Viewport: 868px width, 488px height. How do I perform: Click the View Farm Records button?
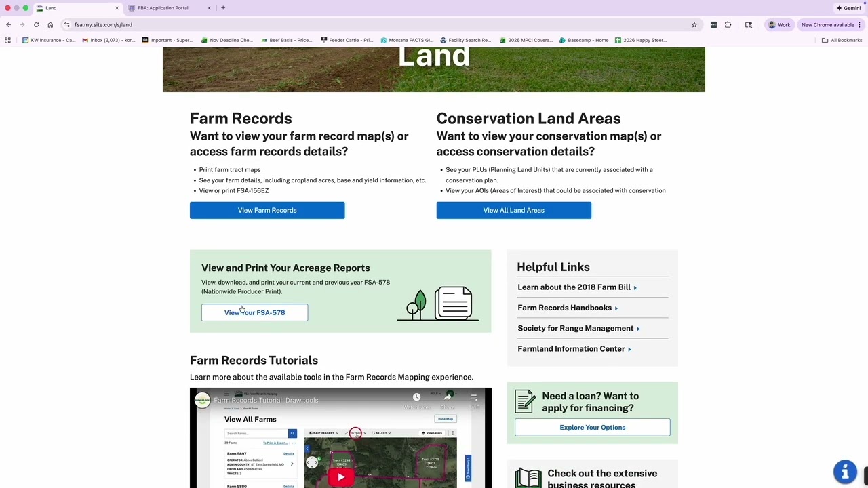[267, 210]
